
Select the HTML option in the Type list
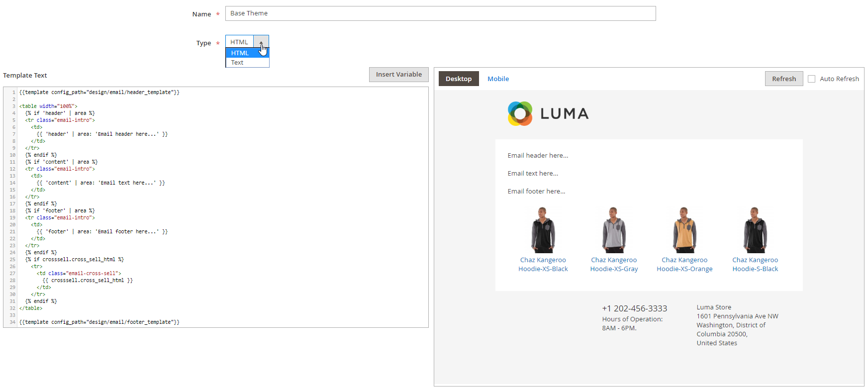(240, 53)
